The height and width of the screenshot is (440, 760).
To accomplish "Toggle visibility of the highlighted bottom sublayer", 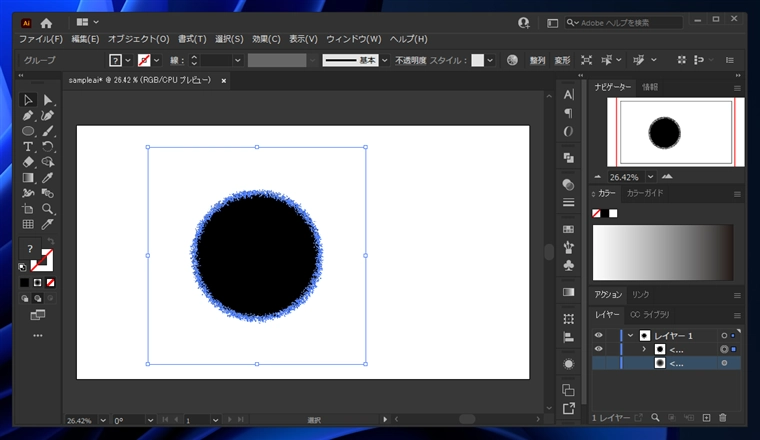I will (x=599, y=363).
